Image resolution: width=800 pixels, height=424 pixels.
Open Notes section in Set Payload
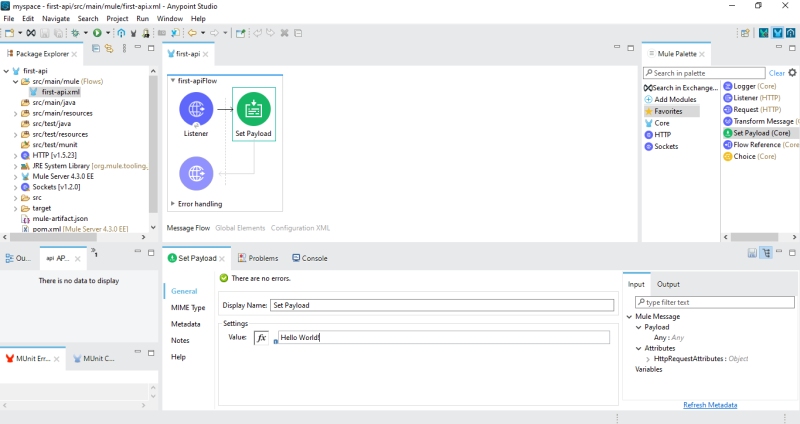180,340
